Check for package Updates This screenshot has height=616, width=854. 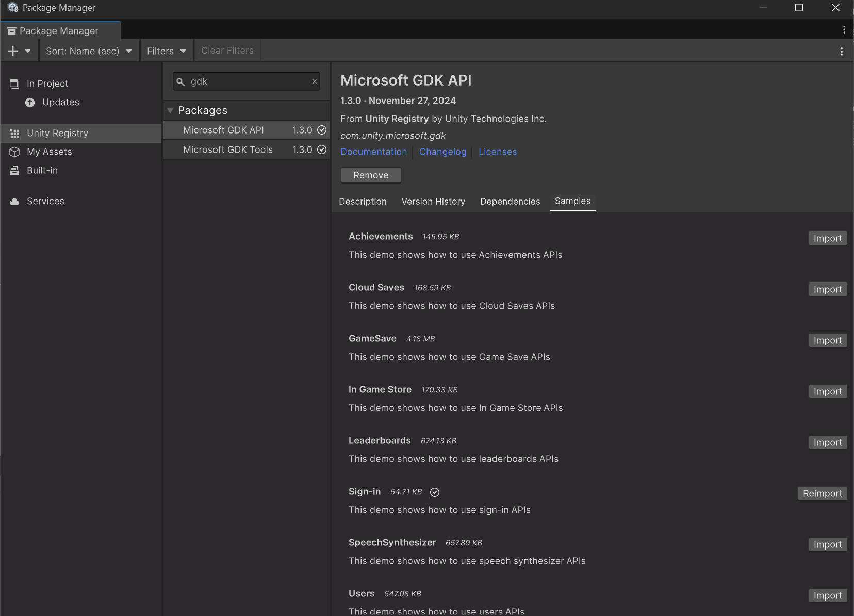click(x=60, y=102)
